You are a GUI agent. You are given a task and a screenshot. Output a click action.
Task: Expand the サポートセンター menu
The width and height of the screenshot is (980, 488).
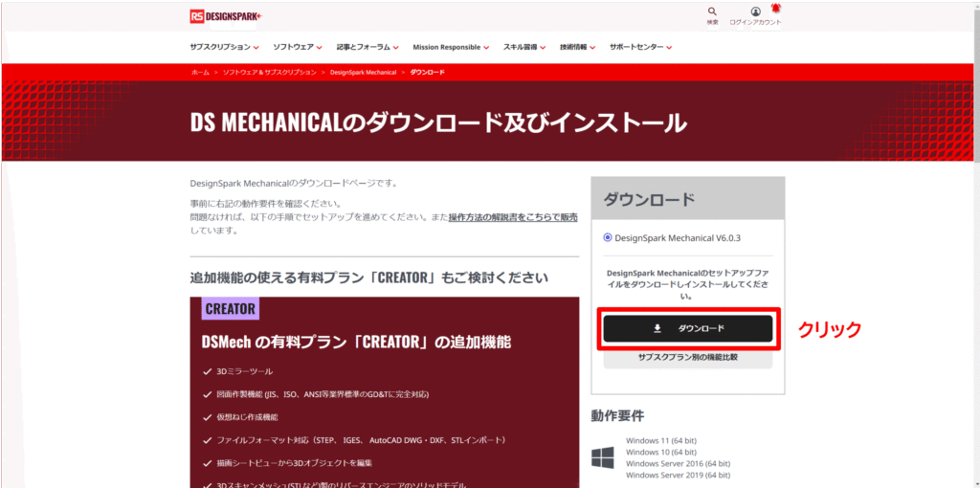pos(640,47)
